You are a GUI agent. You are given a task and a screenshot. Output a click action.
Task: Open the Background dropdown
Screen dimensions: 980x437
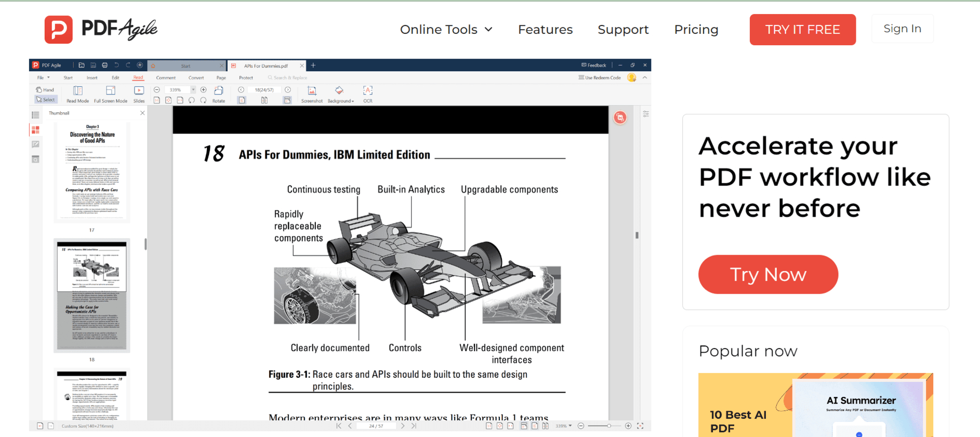pyautogui.click(x=340, y=95)
